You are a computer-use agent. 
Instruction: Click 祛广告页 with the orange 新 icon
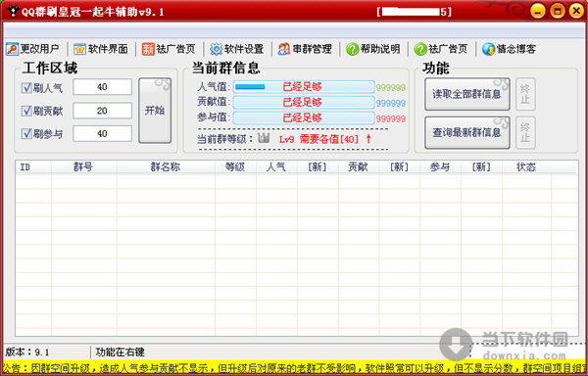pos(169,49)
